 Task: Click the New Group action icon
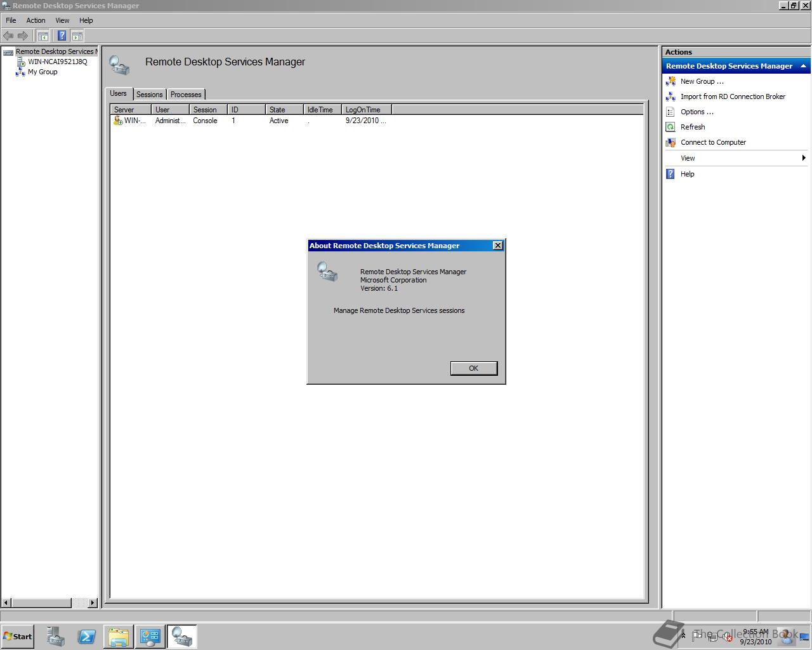(671, 81)
